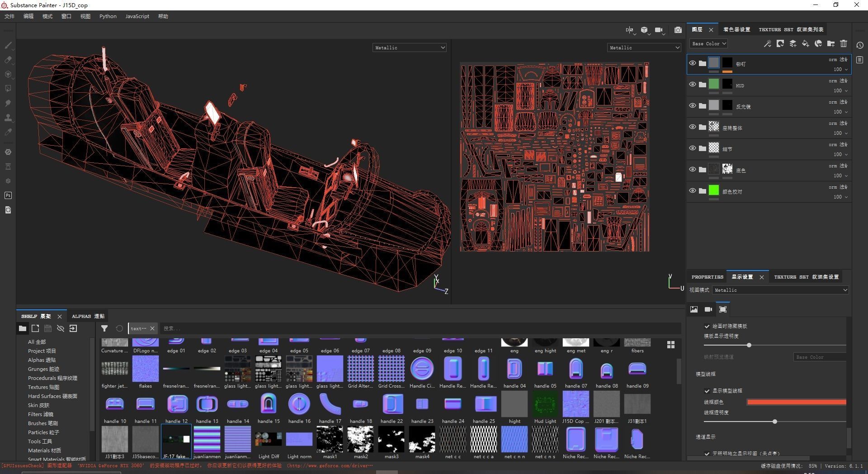The image size is (868, 474).
Task: Open the 文件 menu
Action: pyautogui.click(x=9, y=16)
